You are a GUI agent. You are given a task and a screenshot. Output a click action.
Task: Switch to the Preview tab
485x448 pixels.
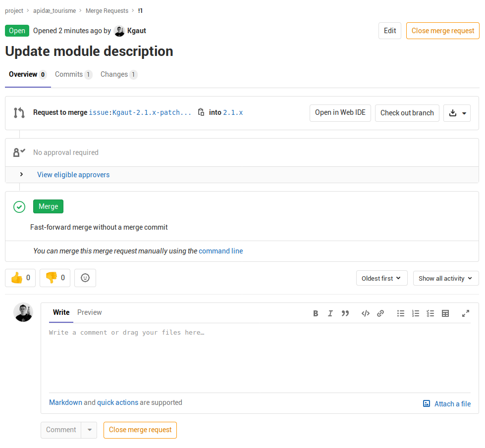click(x=89, y=312)
